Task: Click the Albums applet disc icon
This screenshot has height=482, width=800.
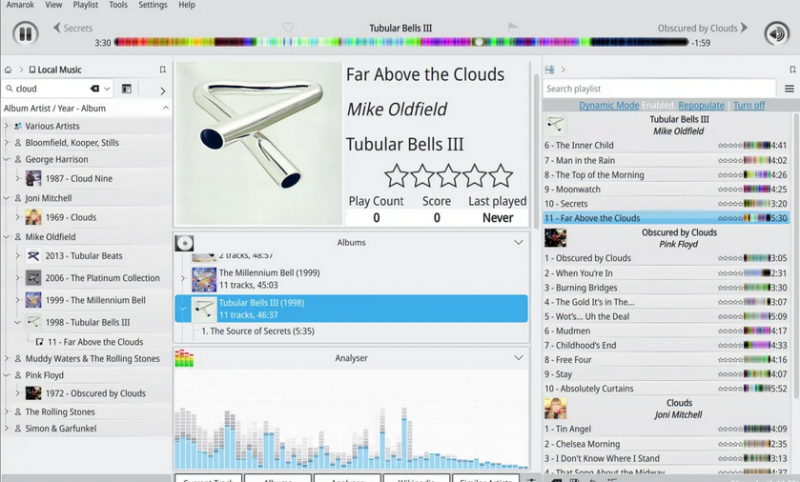Action: coord(184,243)
